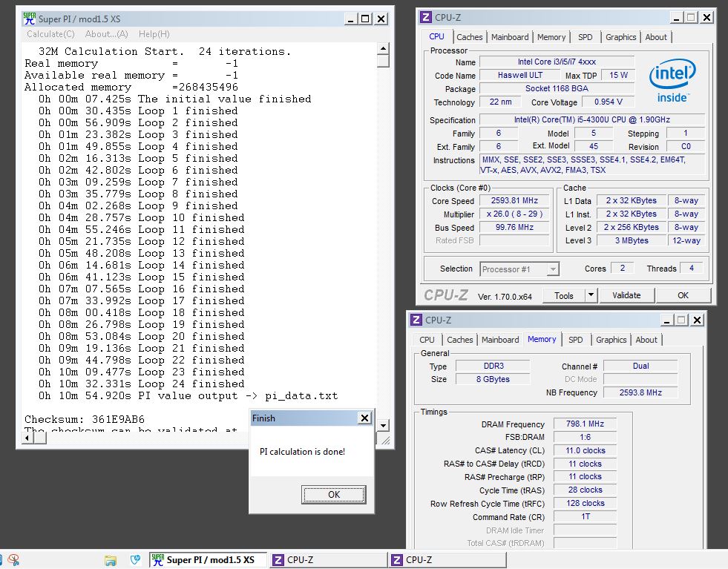Switch to Mainboard tab in lower CPU-Z window
The image size is (728, 569).
pyautogui.click(x=500, y=340)
